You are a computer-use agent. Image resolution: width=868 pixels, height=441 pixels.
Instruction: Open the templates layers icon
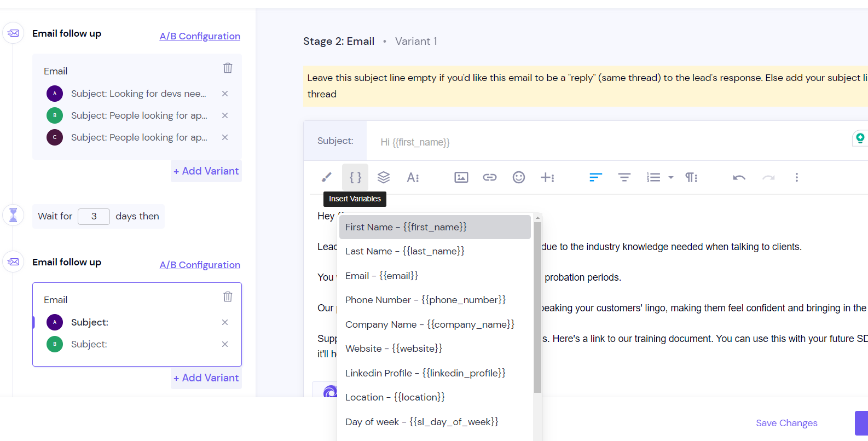[x=384, y=177]
